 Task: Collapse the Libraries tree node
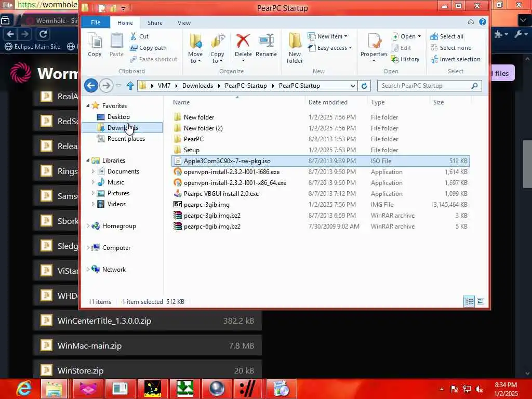tap(88, 161)
